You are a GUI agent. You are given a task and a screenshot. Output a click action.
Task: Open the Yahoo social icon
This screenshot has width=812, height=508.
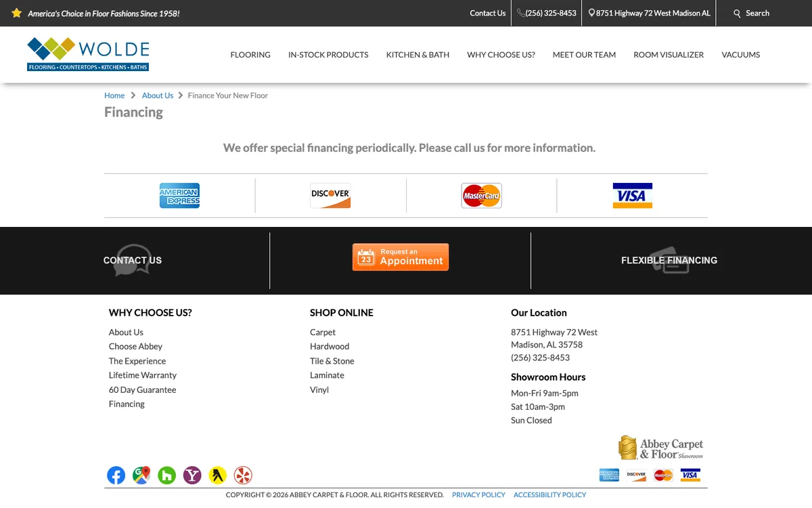192,475
